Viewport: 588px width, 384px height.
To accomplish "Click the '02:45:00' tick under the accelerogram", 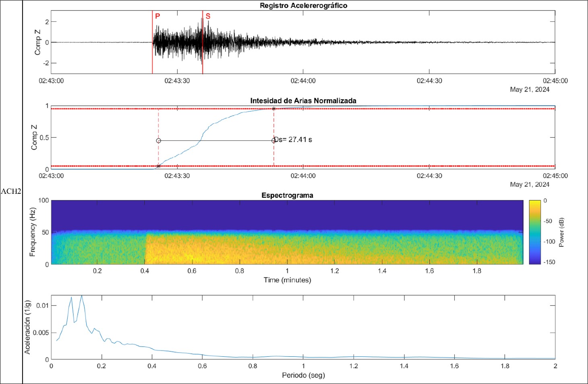I will pyautogui.click(x=555, y=81).
